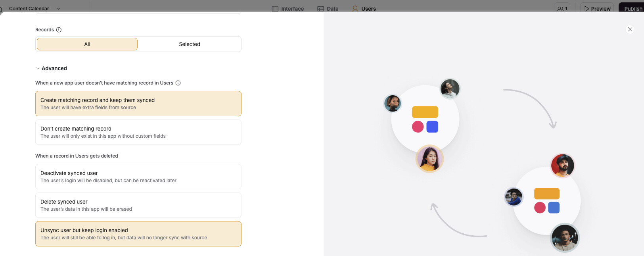Select Deactivate synced user option
The image size is (644, 256).
click(138, 177)
